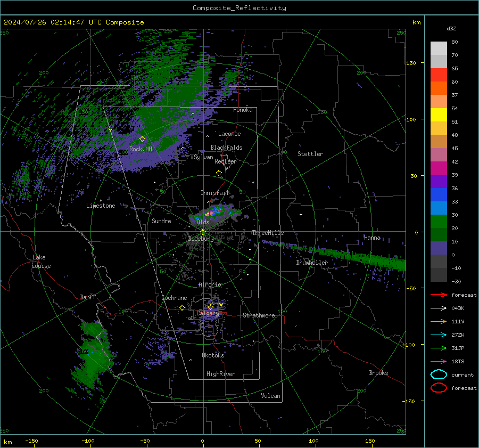Viewport: 479px width, 448px height.
Task: Click the white plus marker west of Hanna
Action: pos(301,214)
